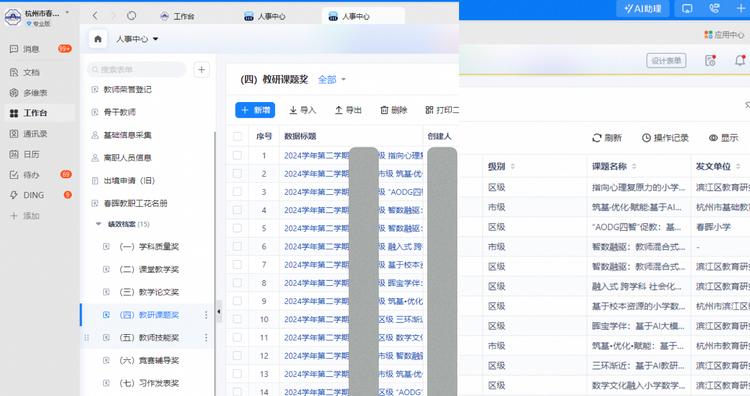750x396 pixels.
Task: Open 骨干教师 form in the list
Action: (x=120, y=112)
